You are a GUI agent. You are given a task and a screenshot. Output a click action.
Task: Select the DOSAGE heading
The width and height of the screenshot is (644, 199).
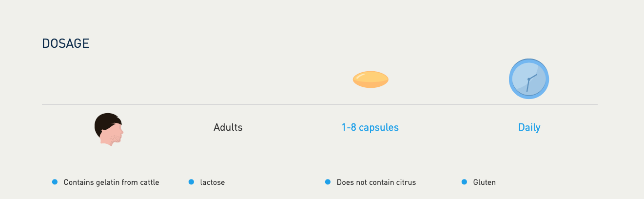pos(65,43)
